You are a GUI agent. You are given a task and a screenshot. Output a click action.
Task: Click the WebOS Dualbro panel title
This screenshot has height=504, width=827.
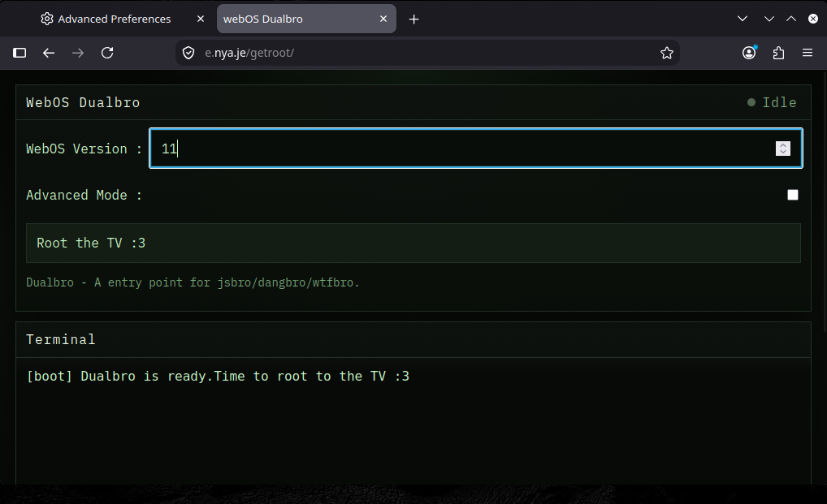coord(83,102)
